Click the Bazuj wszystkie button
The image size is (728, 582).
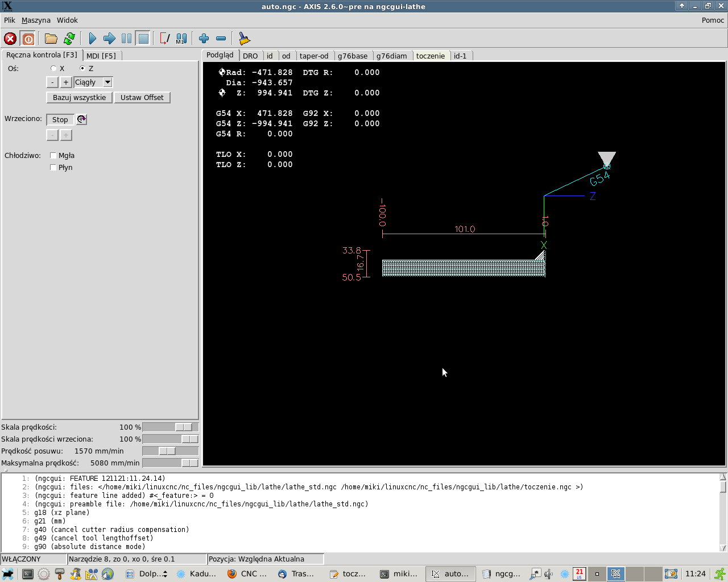[79, 97]
